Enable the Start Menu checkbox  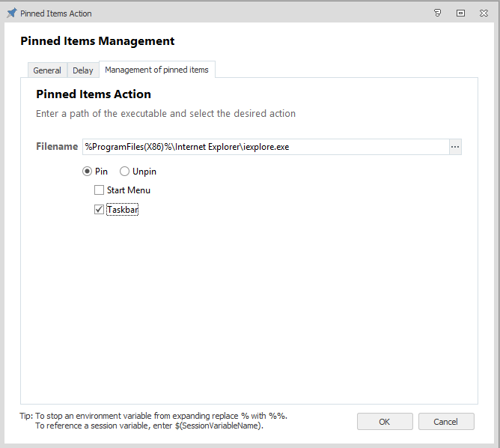click(x=99, y=190)
